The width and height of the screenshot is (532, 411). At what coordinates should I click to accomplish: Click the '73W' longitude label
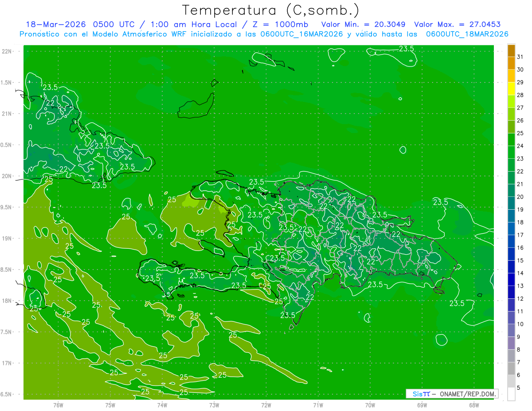pos(214,405)
